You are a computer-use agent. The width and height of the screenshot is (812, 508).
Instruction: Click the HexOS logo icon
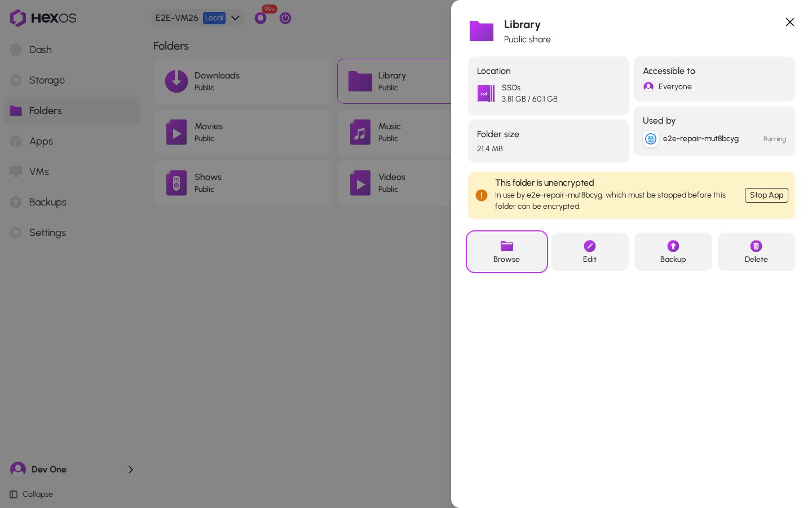click(18, 18)
